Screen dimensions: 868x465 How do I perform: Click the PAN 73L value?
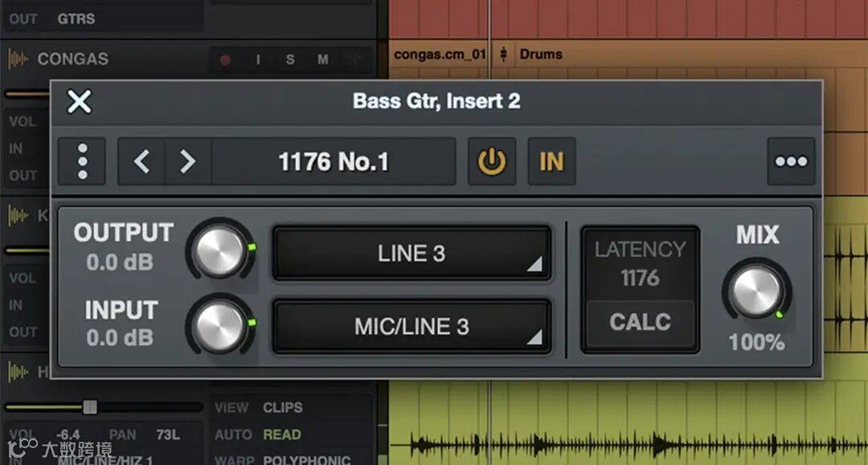168,434
